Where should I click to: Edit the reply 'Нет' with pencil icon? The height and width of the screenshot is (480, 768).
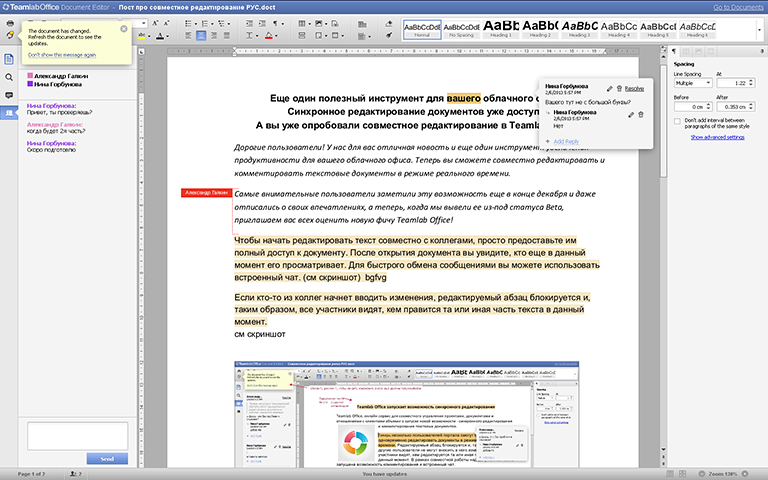pos(631,115)
